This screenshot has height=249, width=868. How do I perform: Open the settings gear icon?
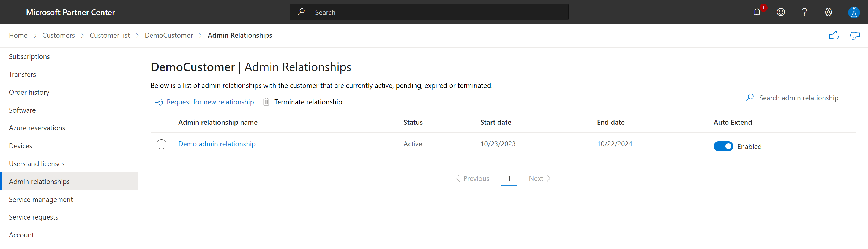(828, 12)
